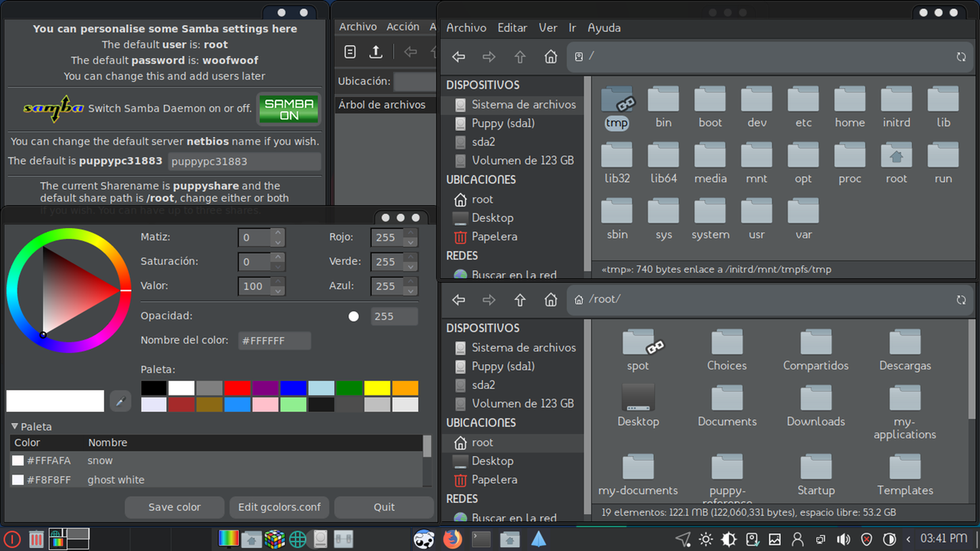
Task: Select Volumen de 123 GB in upper sidebar
Action: (x=511, y=161)
